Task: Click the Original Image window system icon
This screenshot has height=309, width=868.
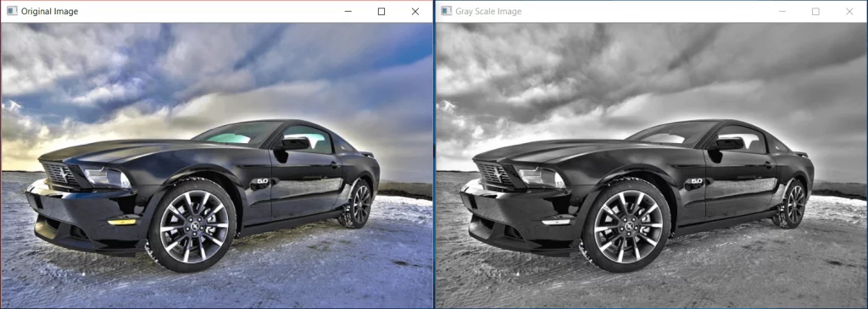Action: [x=12, y=11]
